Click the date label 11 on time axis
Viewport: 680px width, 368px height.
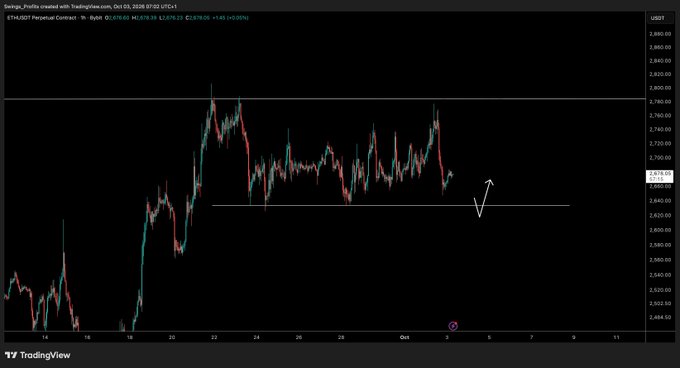pyautogui.click(x=616, y=337)
